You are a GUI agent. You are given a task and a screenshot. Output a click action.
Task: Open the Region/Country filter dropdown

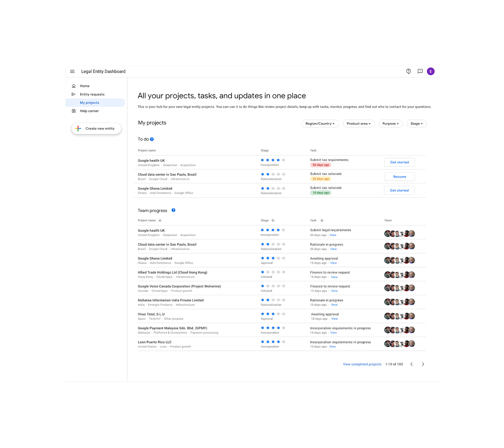[320, 124]
